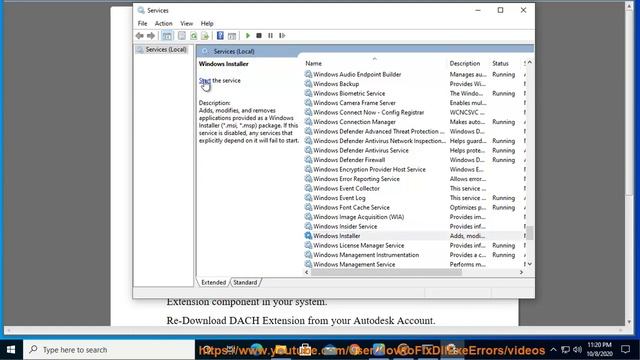This screenshot has height=360, width=640.
Task: Open the Help toolbar icon
Action: coord(220,36)
